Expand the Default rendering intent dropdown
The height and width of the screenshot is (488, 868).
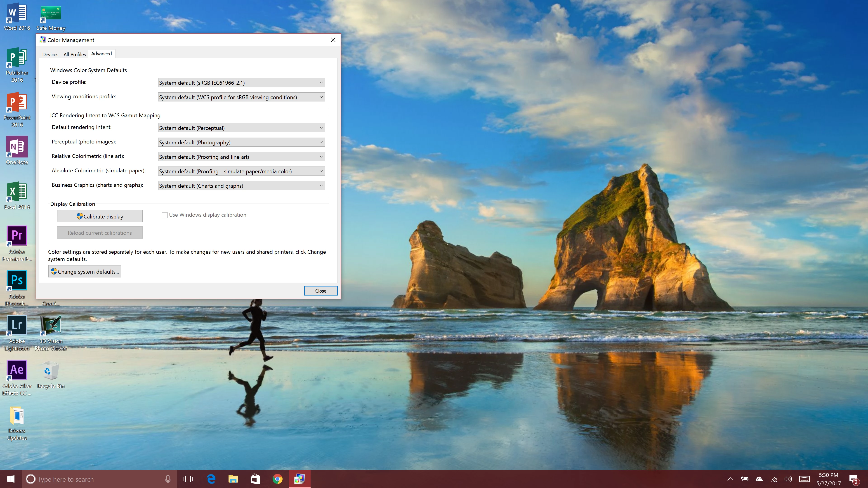click(x=241, y=128)
